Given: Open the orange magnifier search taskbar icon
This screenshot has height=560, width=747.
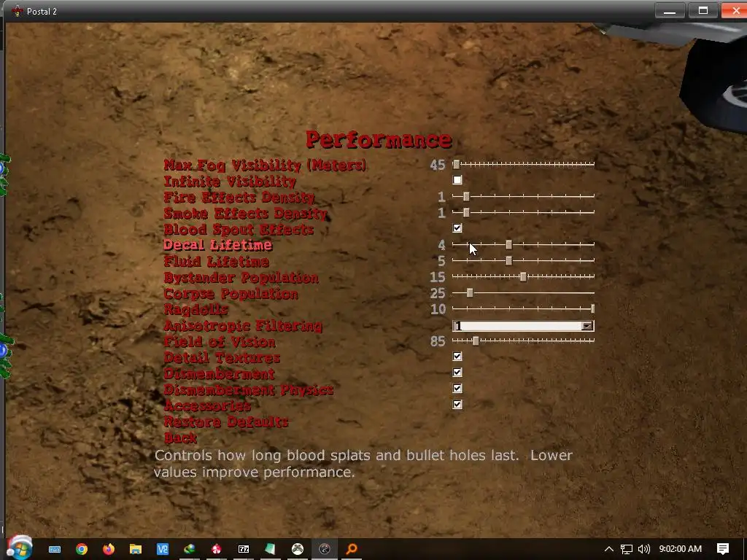Looking at the screenshot, I should tap(352, 549).
